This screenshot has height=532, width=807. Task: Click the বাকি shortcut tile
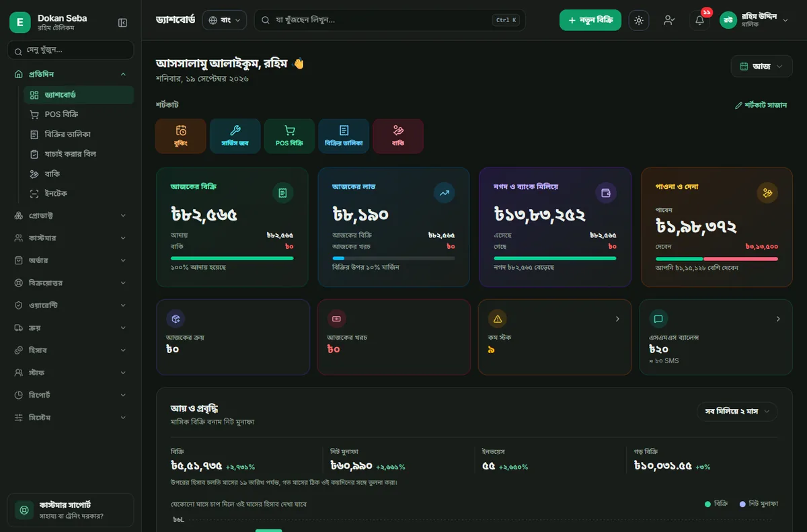398,136
